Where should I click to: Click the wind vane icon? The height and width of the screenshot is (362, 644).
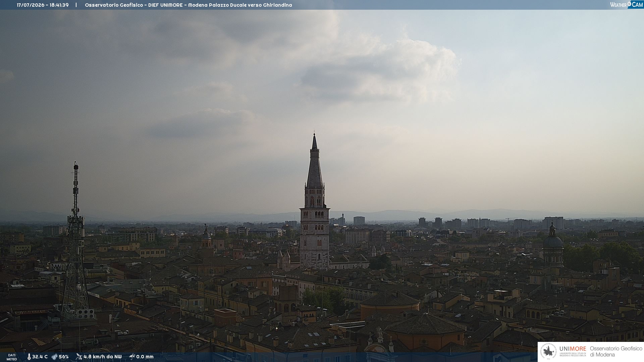click(x=79, y=357)
